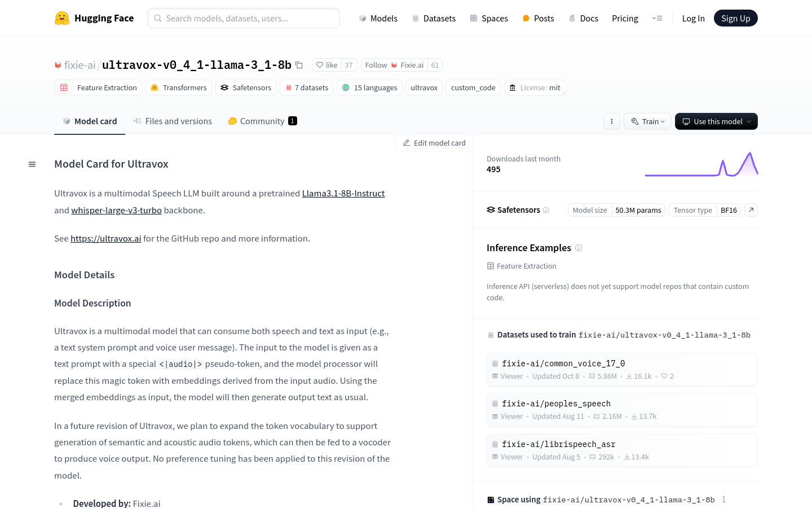Click the Feature Extraction tag
812x508 pixels.
tap(98, 87)
